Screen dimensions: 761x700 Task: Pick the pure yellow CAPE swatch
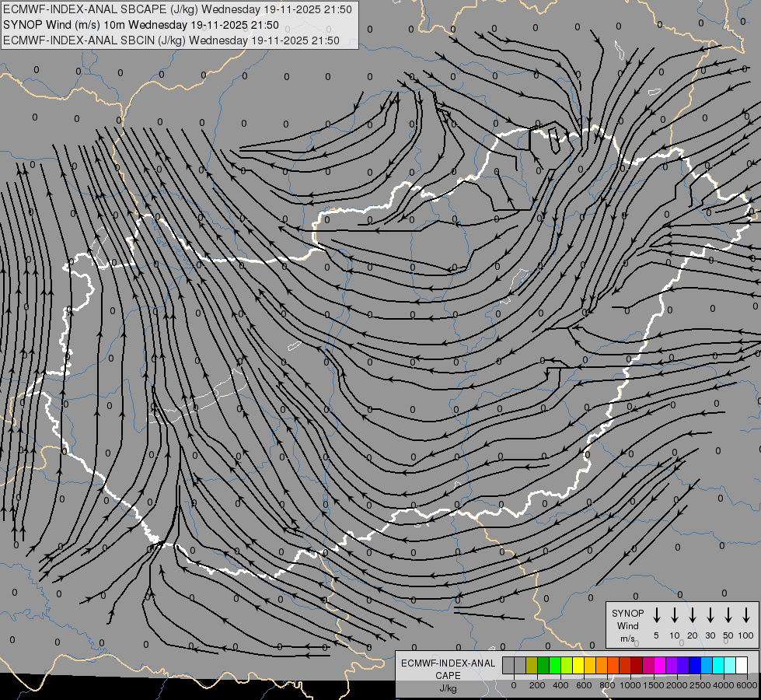pos(578,665)
